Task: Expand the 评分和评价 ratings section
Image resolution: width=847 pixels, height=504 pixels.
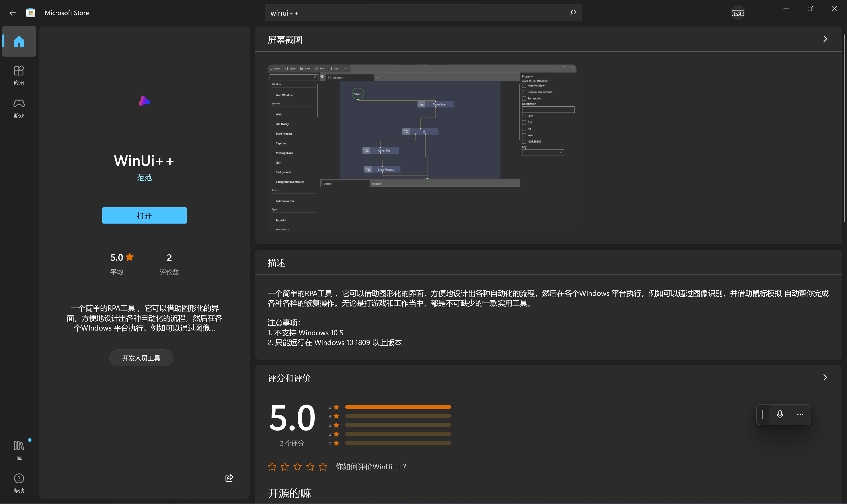Action: pyautogui.click(x=825, y=377)
